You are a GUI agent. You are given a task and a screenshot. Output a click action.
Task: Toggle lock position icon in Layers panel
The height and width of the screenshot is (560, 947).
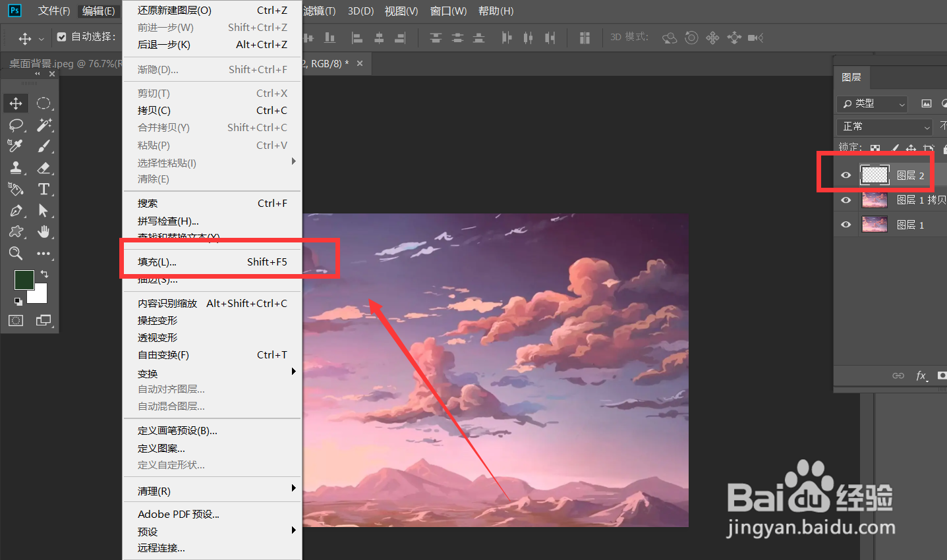[911, 149]
